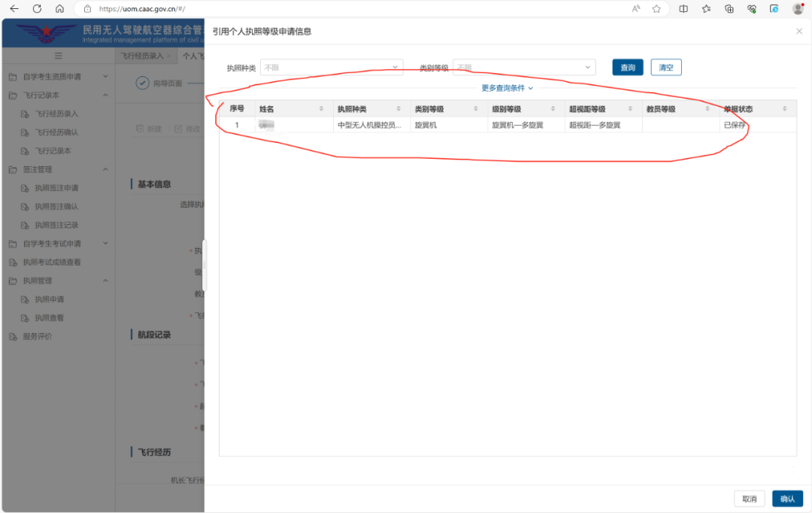
Task: Open 飞行经历确认 in sidebar
Action: tap(56, 132)
